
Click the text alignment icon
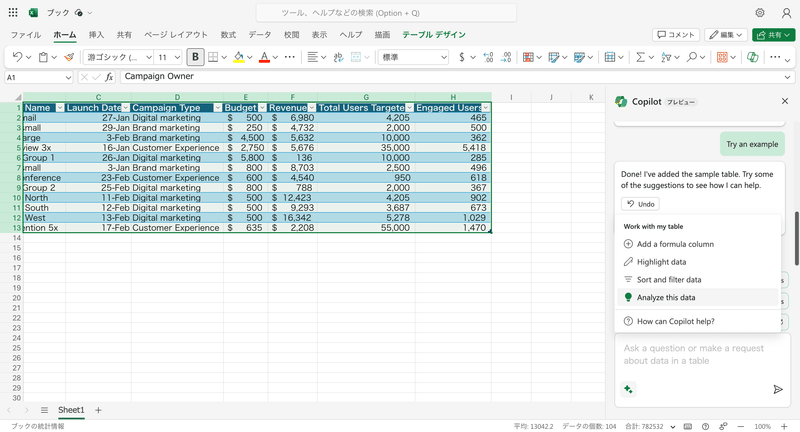click(312, 57)
